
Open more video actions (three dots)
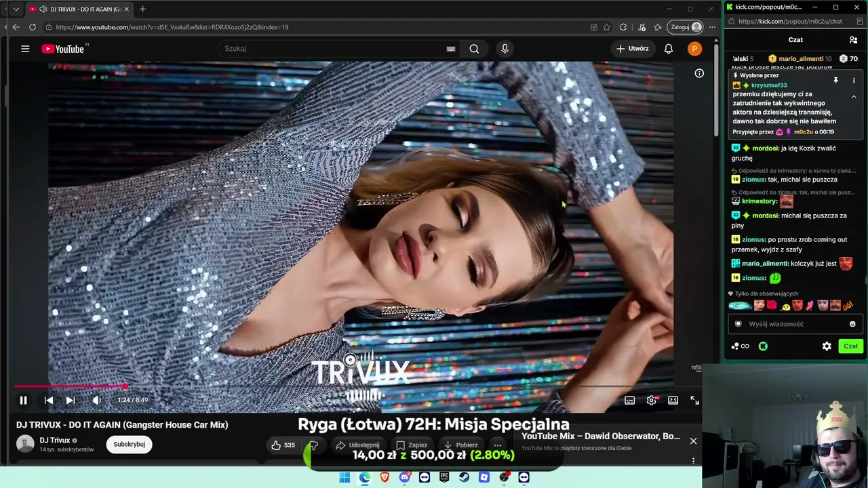coord(498,445)
